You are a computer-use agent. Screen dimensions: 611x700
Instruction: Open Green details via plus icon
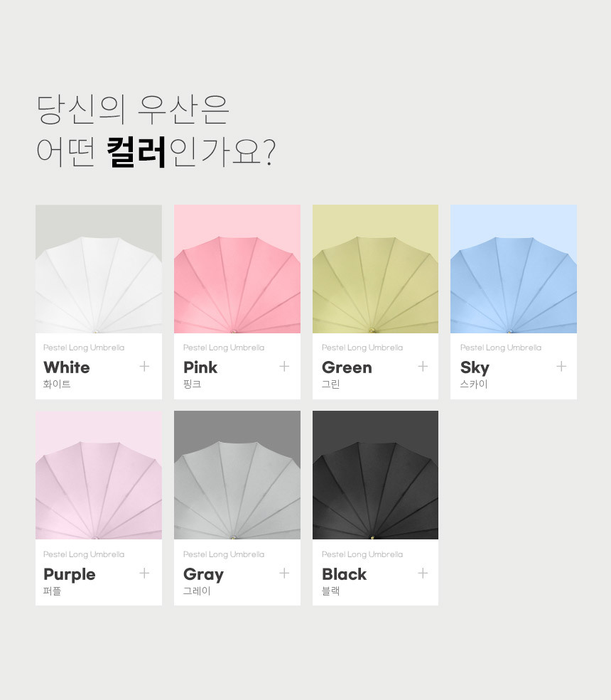[423, 367]
